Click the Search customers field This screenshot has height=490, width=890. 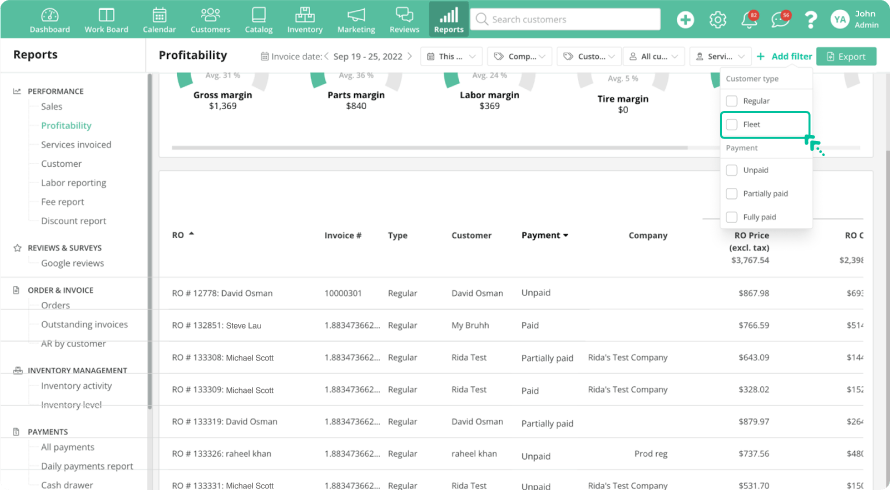[565, 19]
